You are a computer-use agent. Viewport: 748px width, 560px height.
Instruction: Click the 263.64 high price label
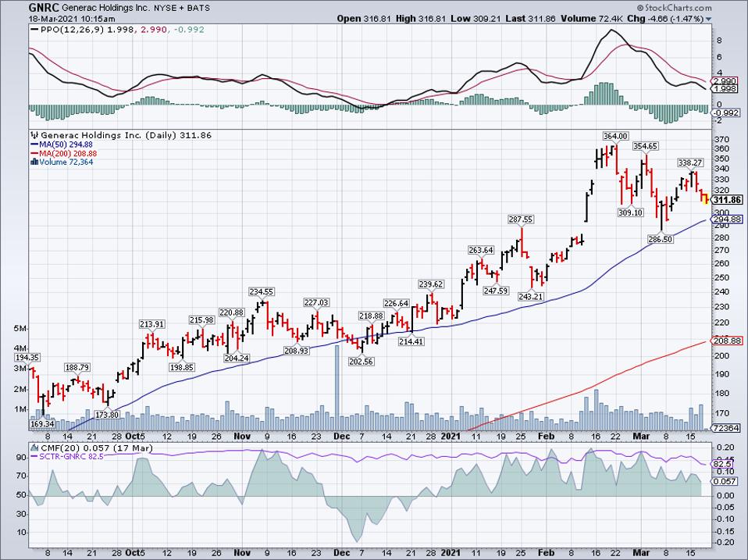tap(481, 250)
